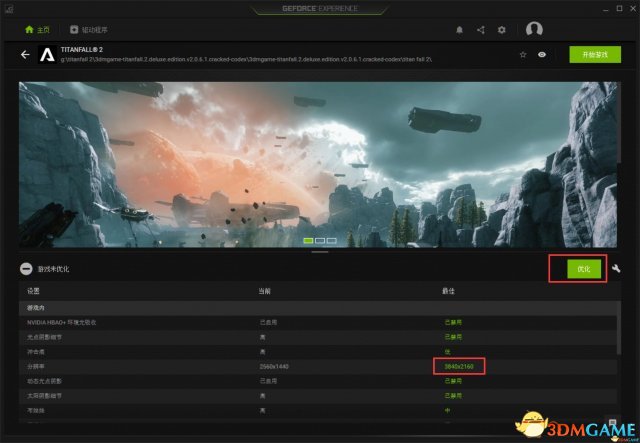
Task: Click the game install path text
Action: tap(246, 60)
